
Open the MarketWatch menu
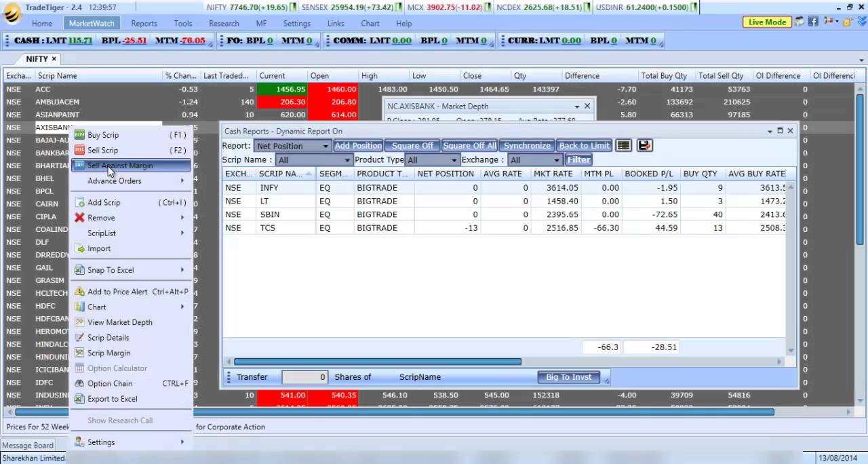[x=92, y=23]
